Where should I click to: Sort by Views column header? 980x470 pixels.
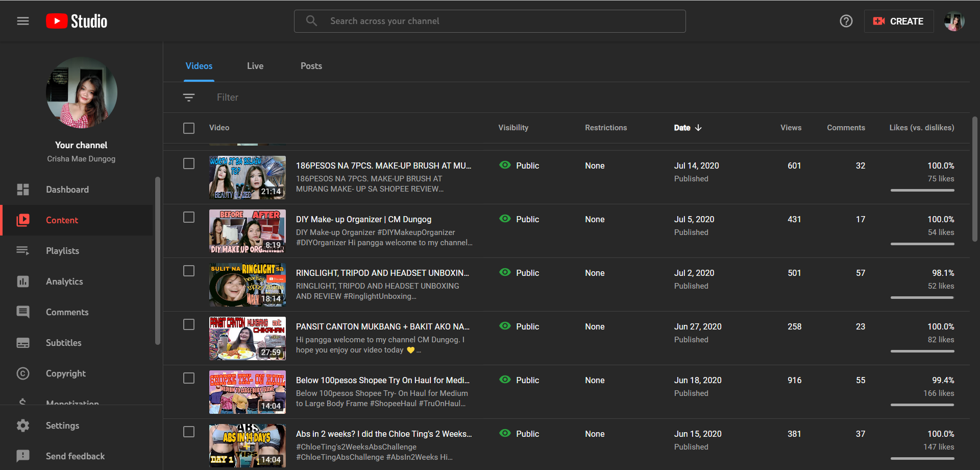(x=791, y=128)
